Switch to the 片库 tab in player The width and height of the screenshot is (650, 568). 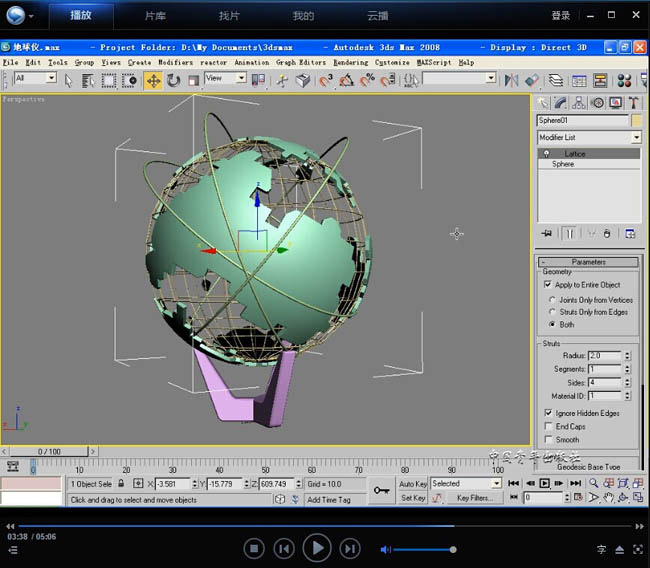(155, 16)
